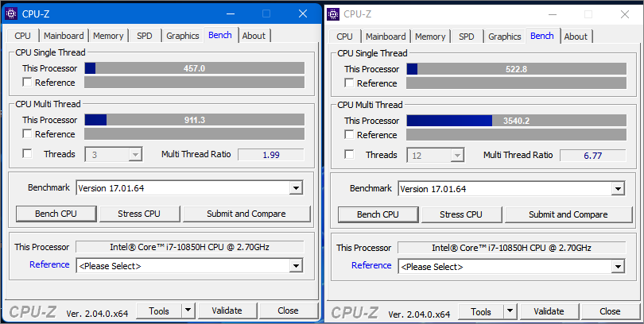Image resolution: width=644 pixels, height=324 pixels.
Task: Click Multi Thread Ratio value 6.77
Action: pyautogui.click(x=593, y=156)
